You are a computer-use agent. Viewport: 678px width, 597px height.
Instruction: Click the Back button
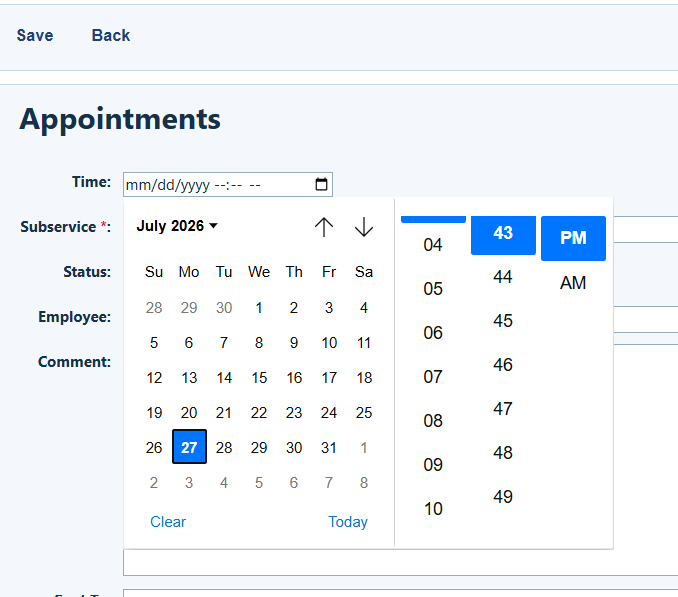pyautogui.click(x=111, y=35)
